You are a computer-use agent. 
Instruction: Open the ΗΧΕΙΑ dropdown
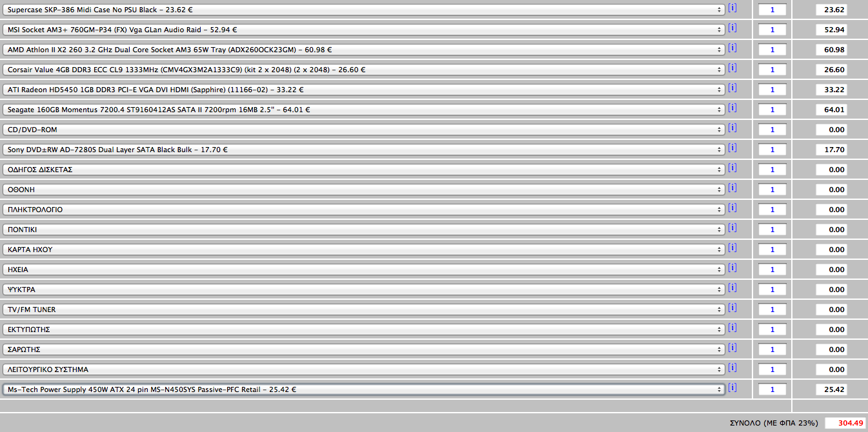364,270
